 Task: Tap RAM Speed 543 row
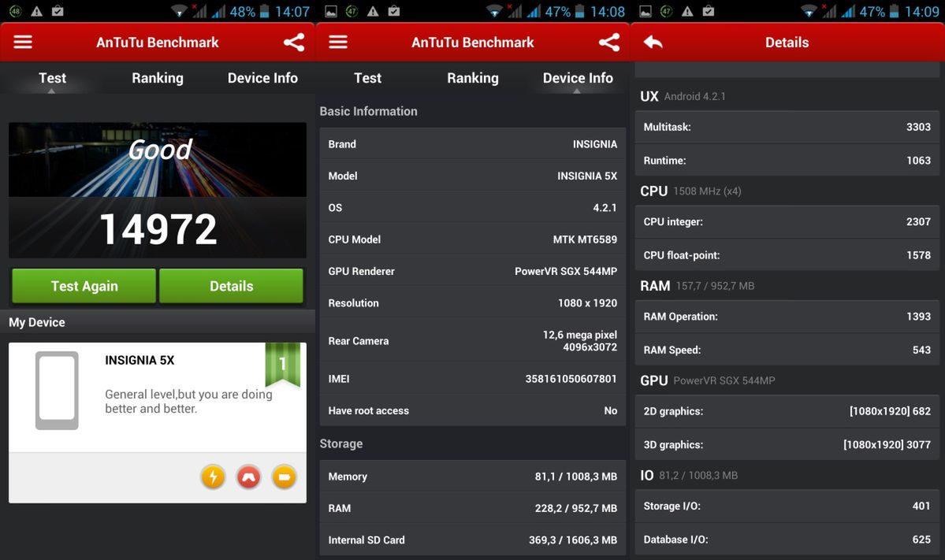click(x=787, y=350)
